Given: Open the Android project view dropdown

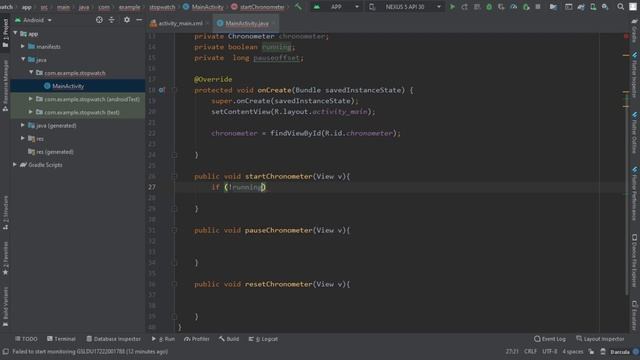Looking at the screenshot, I should pos(33,20).
